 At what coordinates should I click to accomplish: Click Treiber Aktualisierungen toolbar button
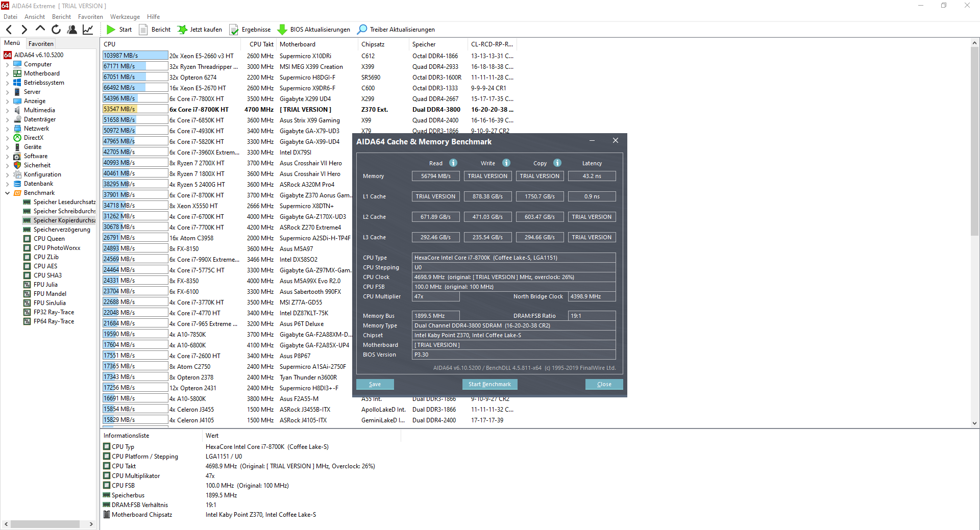396,30
